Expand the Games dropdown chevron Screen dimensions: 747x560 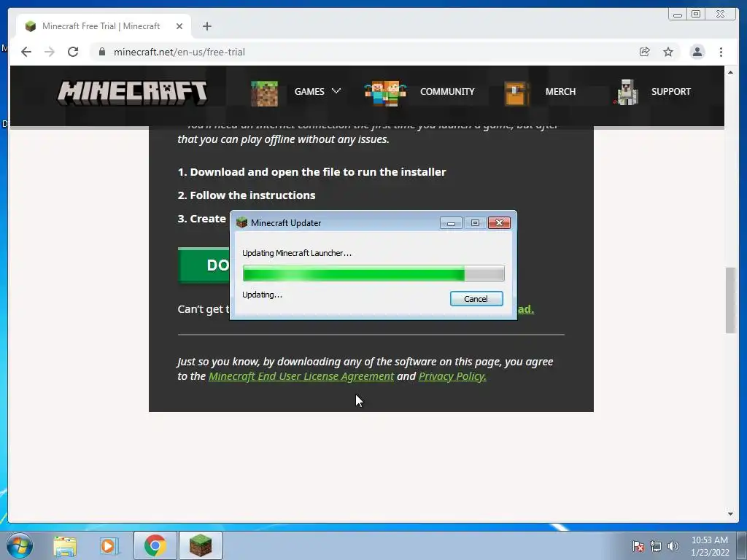[336, 91]
